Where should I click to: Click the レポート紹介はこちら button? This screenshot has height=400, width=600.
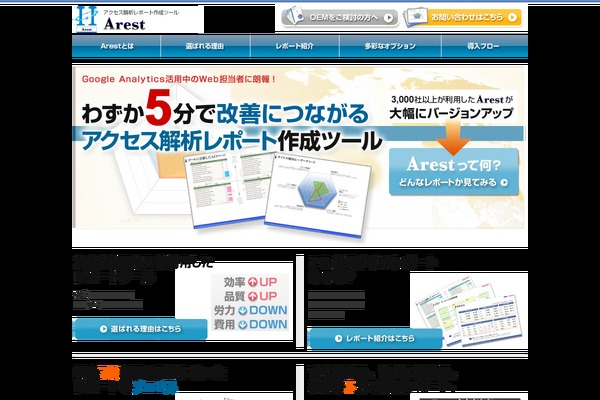(x=375, y=338)
